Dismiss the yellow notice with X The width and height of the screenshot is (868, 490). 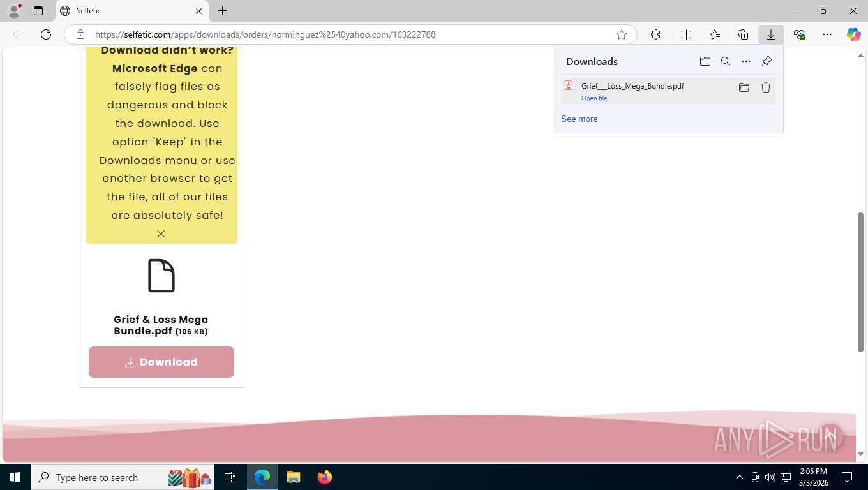click(161, 234)
